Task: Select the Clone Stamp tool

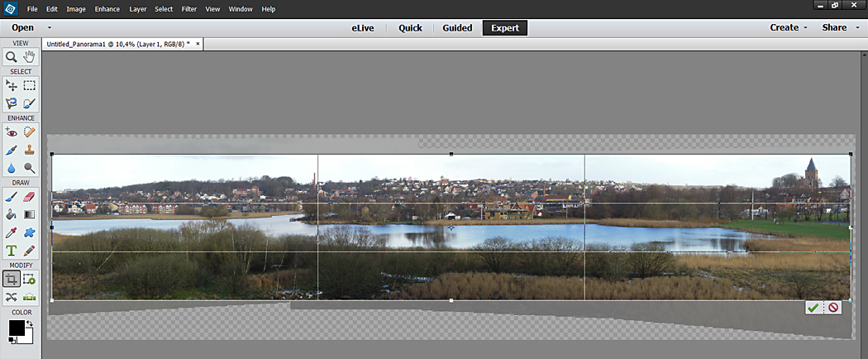Action: 29,150
